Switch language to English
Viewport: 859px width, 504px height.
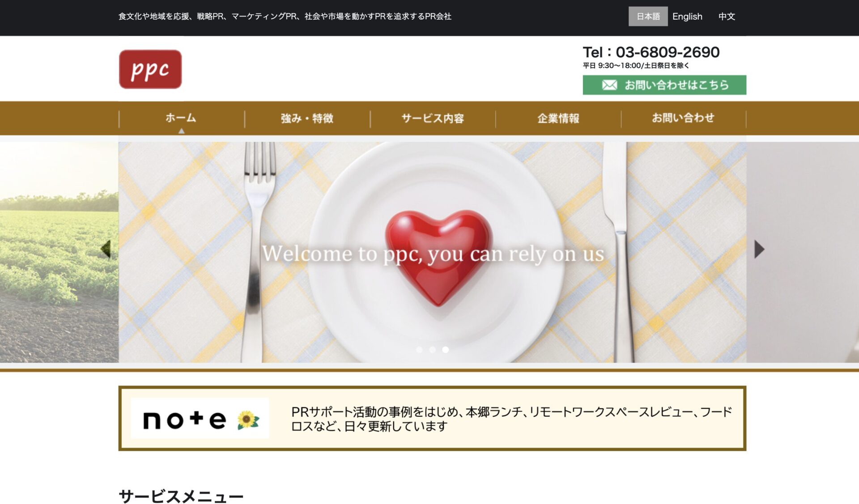click(x=687, y=17)
